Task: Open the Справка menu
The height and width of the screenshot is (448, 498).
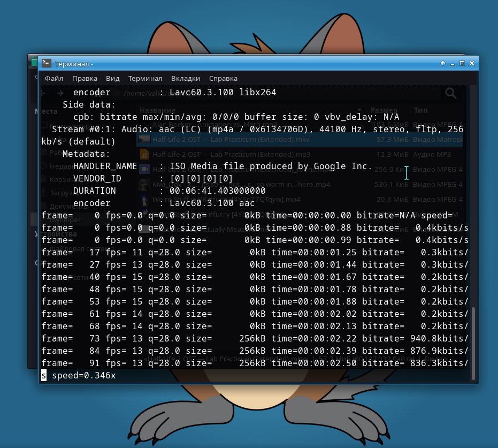Action: [223, 79]
